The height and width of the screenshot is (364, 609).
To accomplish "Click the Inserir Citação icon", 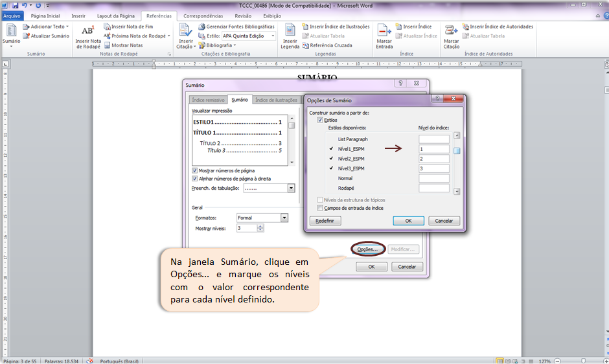I will [186, 36].
